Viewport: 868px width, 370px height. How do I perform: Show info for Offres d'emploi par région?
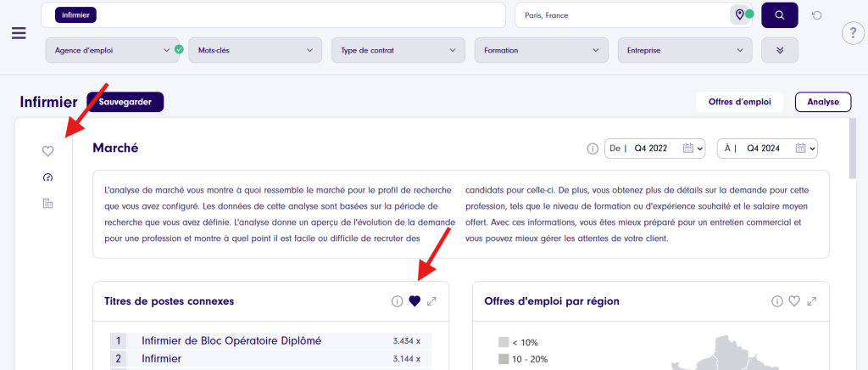point(777,301)
